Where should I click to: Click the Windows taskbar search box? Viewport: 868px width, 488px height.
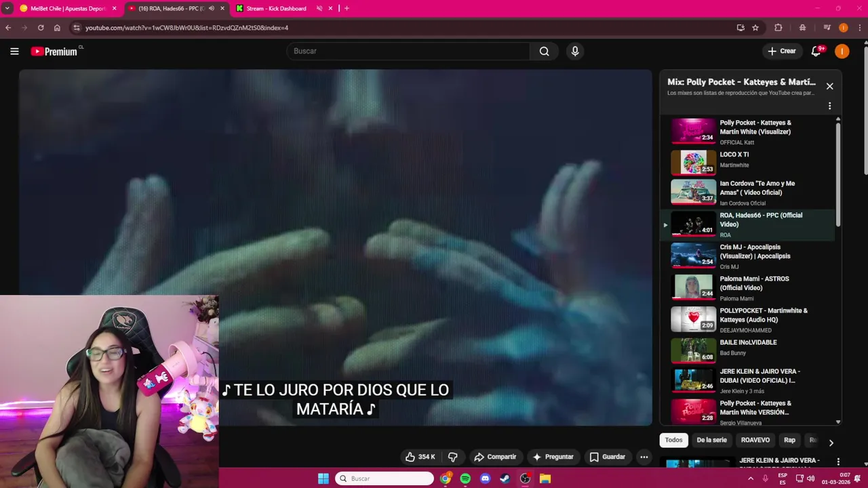click(384, 479)
